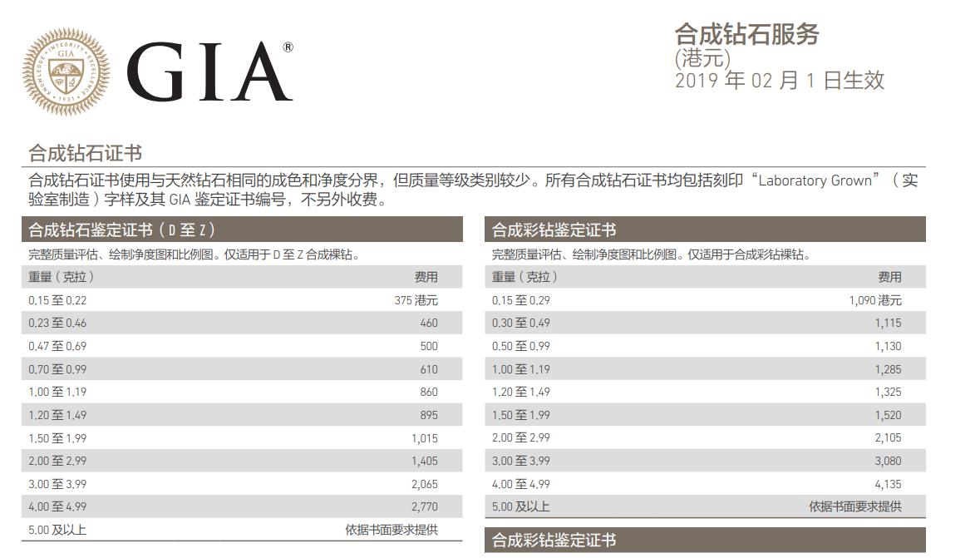The height and width of the screenshot is (558, 980).
Task: Click the Laboratory Grown intro paragraph
Action: [473, 190]
